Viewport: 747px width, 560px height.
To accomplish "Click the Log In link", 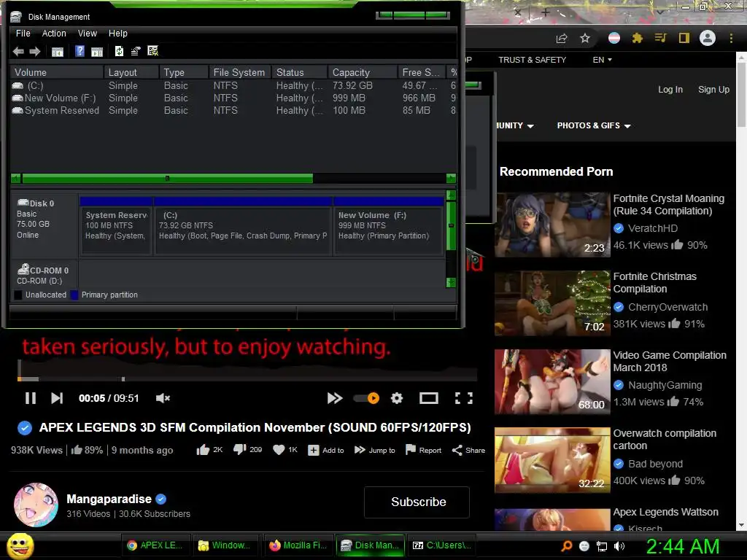I will [x=670, y=90].
